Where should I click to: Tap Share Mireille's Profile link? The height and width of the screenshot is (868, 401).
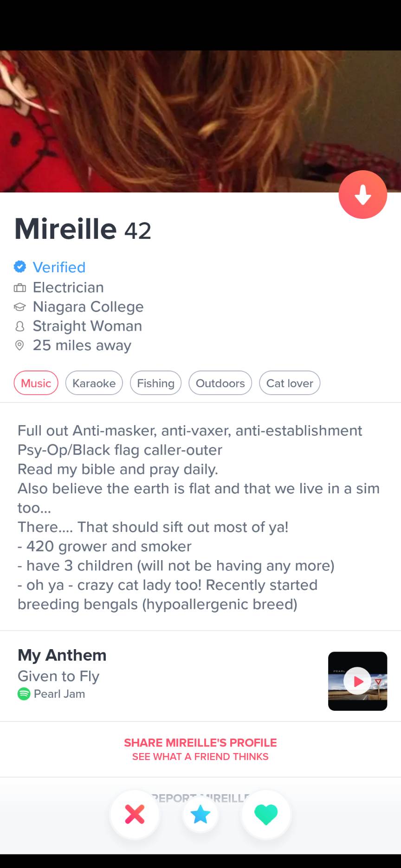(200, 743)
